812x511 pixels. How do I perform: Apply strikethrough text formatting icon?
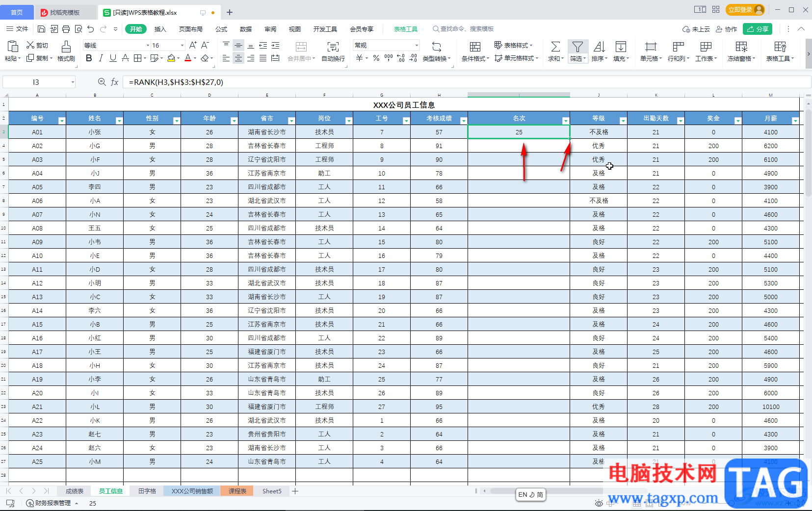(x=125, y=58)
